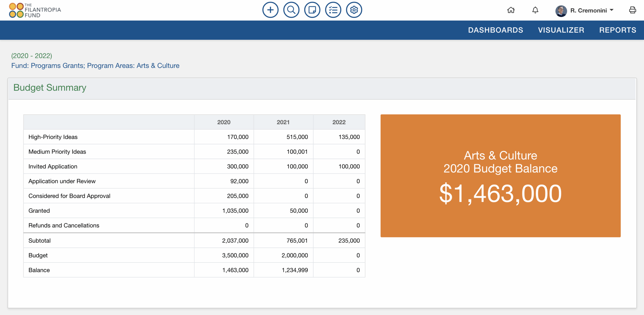Select the home icon

tap(511, 10)
